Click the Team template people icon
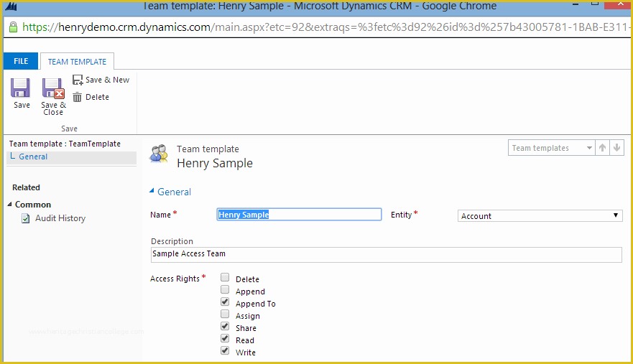 tap(159, 154)
